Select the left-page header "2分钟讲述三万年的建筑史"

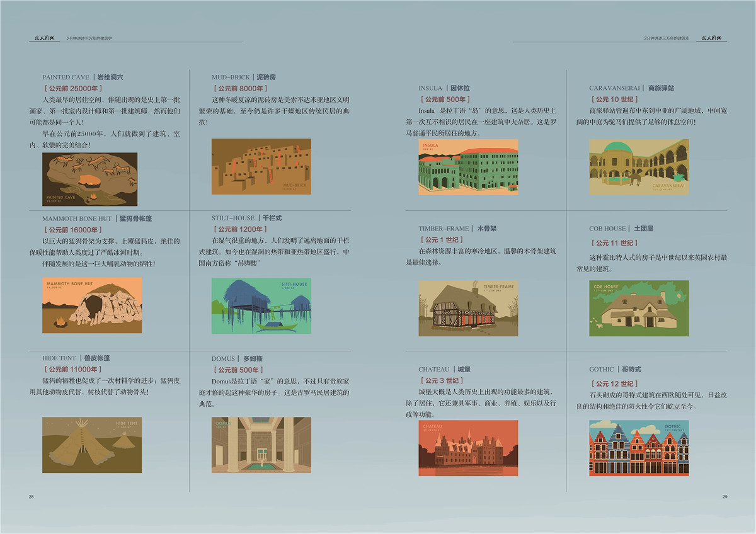tap(90, 38)
